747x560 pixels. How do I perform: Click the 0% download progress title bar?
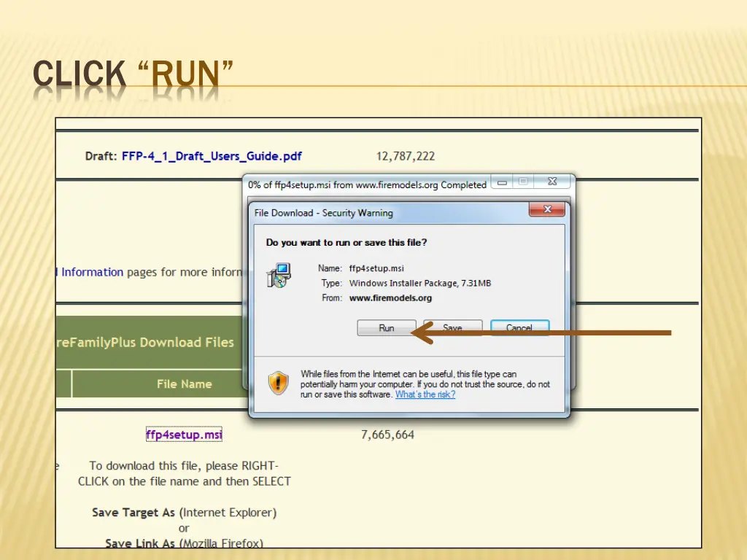coord(365,184)
